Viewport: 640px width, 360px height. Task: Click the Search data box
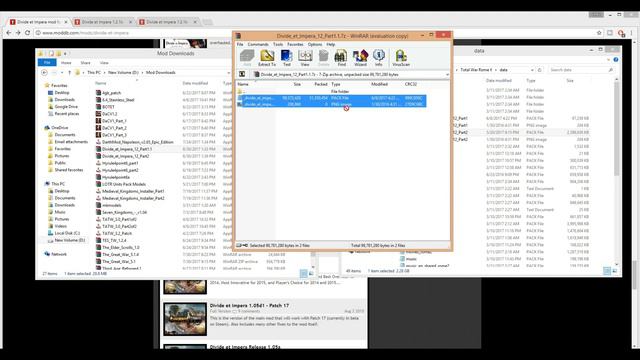click(581, 70)
